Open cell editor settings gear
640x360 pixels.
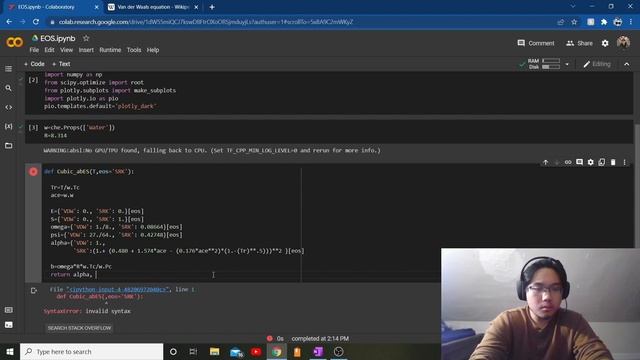tap(591, 162)
